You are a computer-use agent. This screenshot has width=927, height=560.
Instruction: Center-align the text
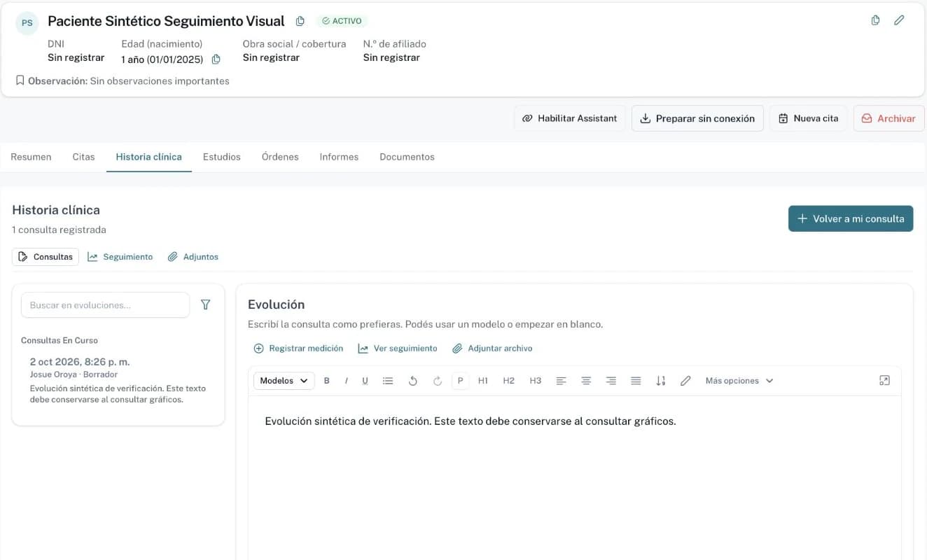pos(586,381)
